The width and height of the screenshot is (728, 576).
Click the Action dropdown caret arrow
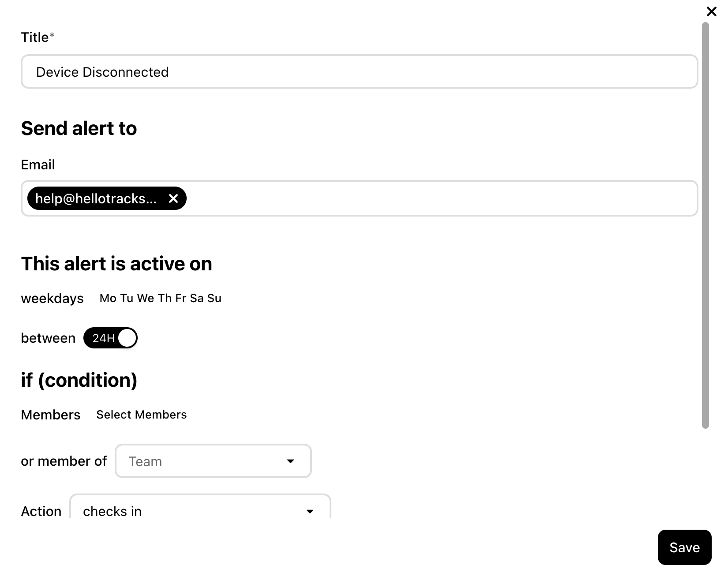[x=310, y=512]
